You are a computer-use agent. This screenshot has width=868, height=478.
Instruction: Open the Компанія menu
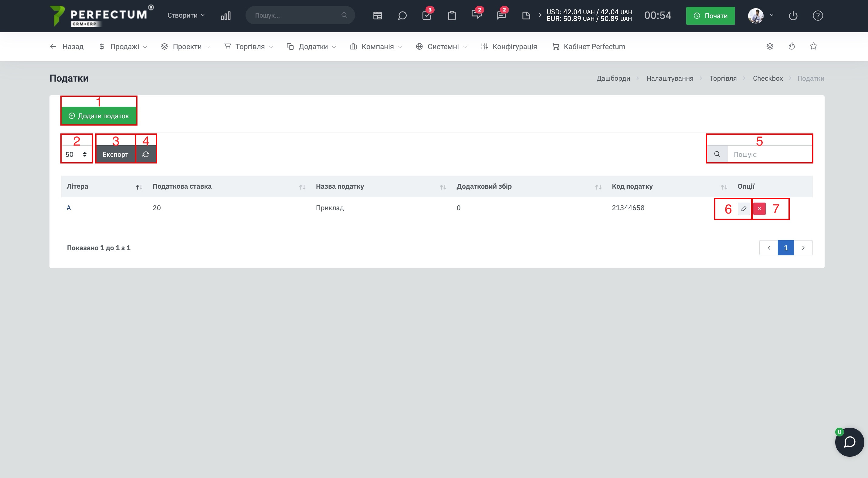(376, 46)
